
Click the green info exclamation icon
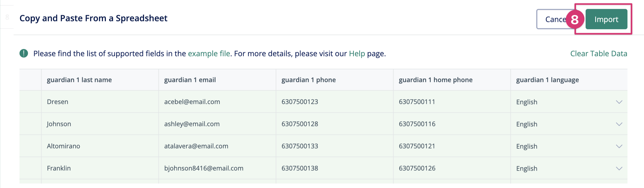coord(24,53)
